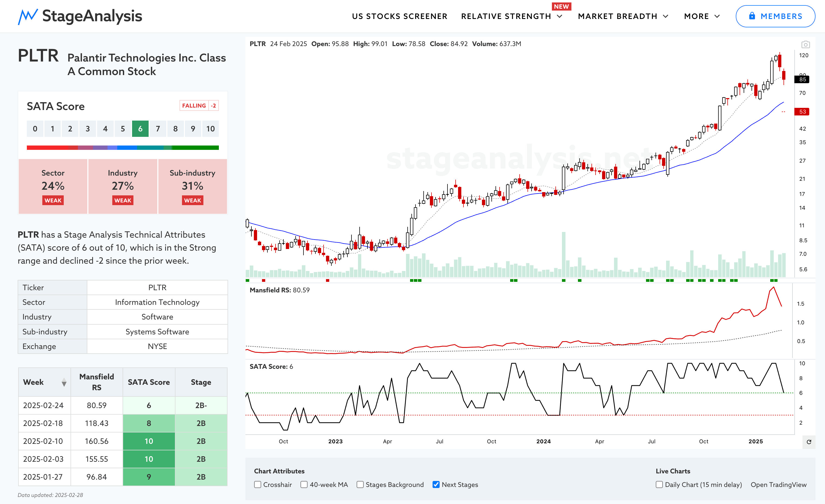
Task: Click week 2025-02-24 table cell
Action: click(44, 405)
